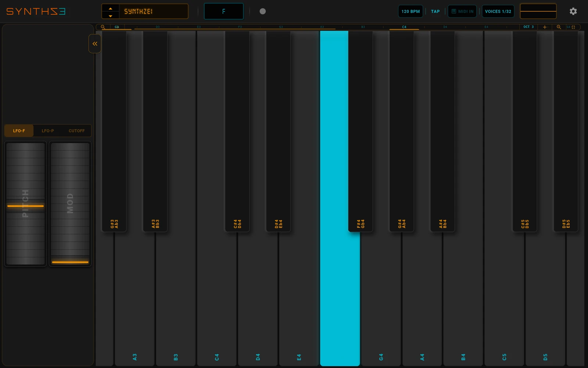
Task: Click the MOD wheel slider
Action: 70,204
